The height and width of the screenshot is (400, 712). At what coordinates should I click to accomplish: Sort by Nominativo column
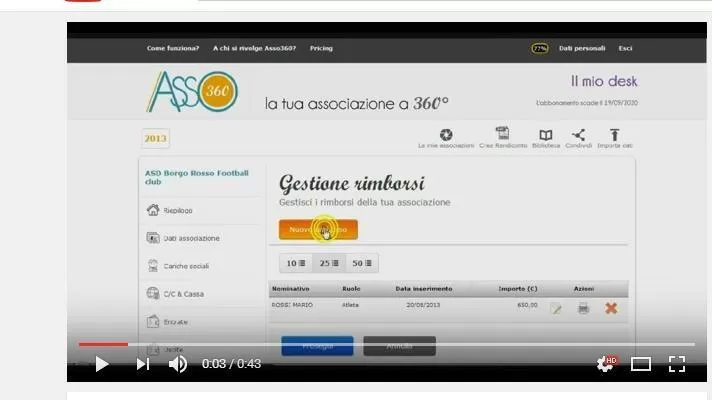[291, 289]
